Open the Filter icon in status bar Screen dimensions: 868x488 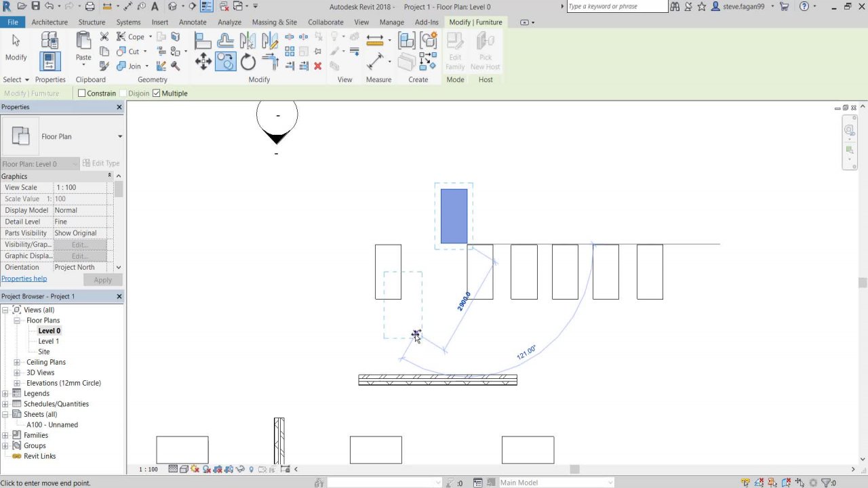coord(827,483)
